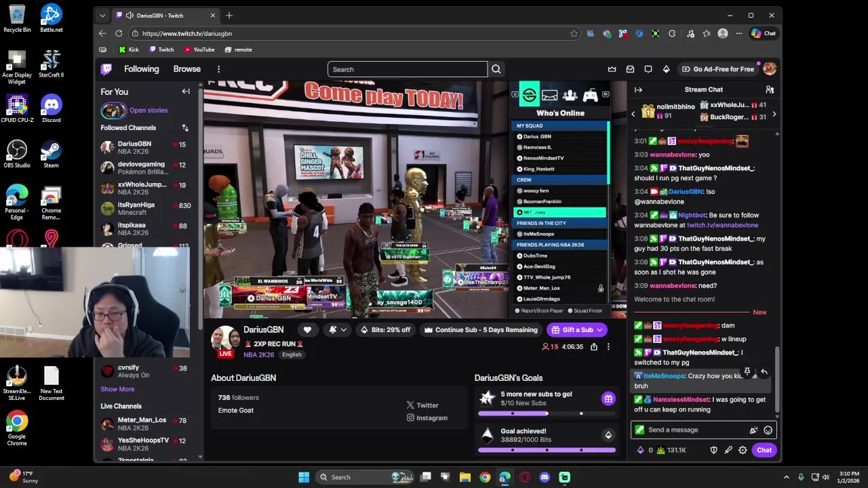Screen dimensions: 868x488
Task: Open the moderator sword tools icon
Action: 728,450
